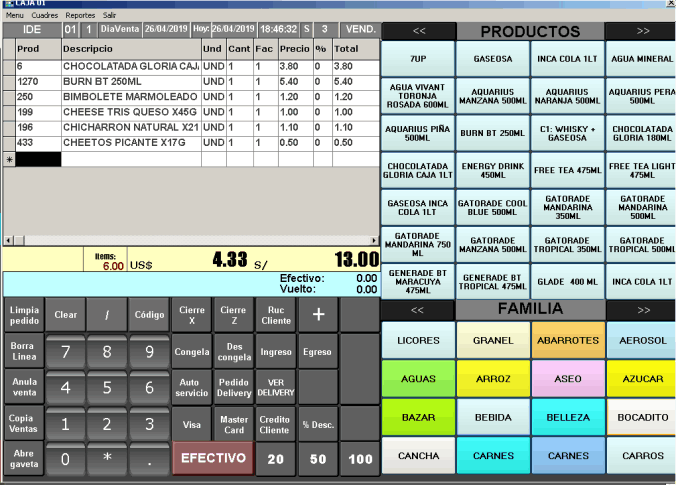Show previous Familia categories arrow
This screenshot has width=676, height=485.
click(x=417, y=310)
